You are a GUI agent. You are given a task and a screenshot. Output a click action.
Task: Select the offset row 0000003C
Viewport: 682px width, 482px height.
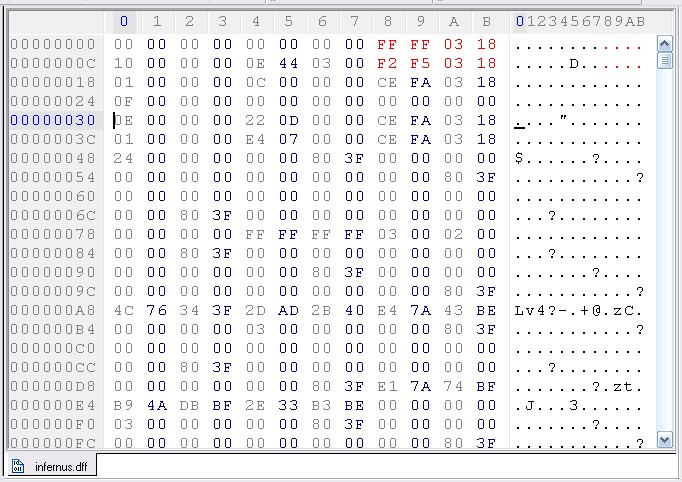tap(53, 139)
